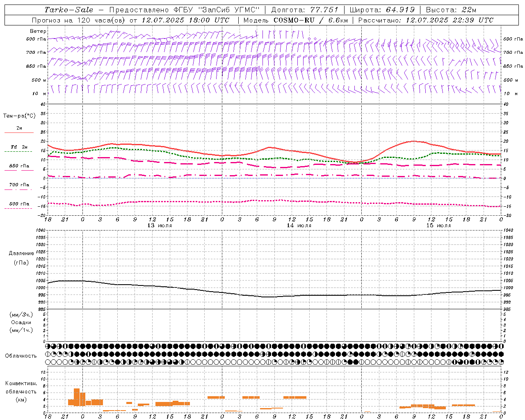Select the Давление pressure panel label
The width and height of the screenshot is (525, 420).
[x=21, y=253]
